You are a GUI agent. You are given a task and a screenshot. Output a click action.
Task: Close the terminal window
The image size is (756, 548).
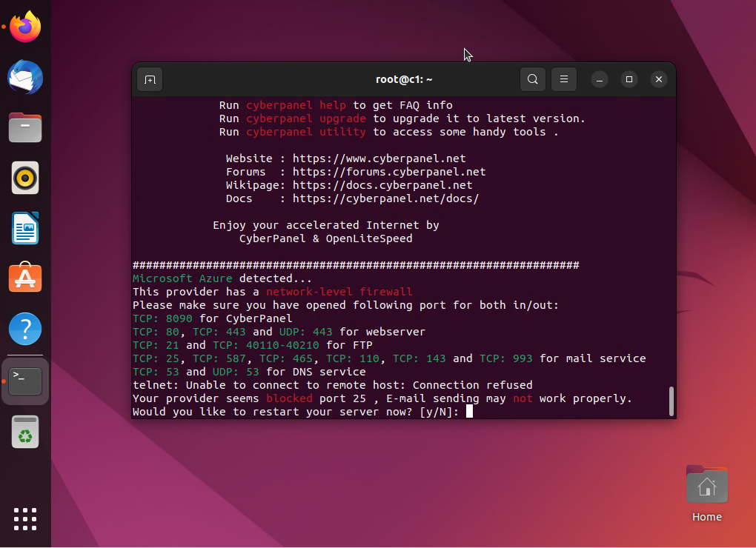point(659,79)
